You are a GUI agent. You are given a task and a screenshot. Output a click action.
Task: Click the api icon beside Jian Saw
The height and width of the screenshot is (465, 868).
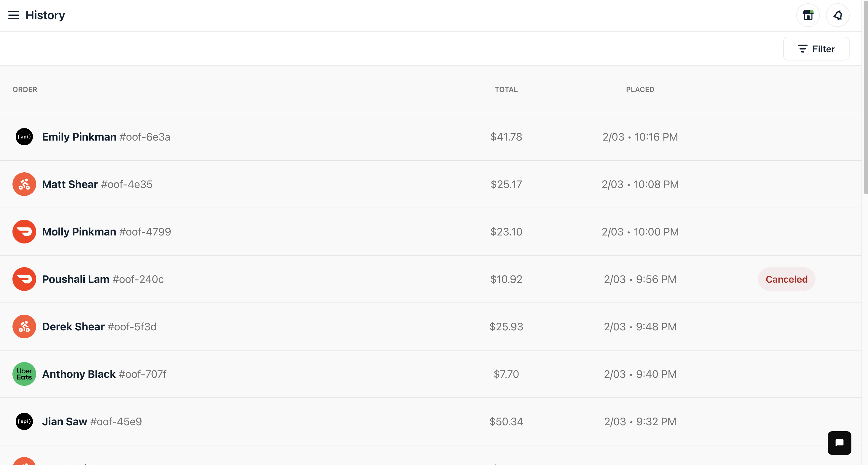24,421
